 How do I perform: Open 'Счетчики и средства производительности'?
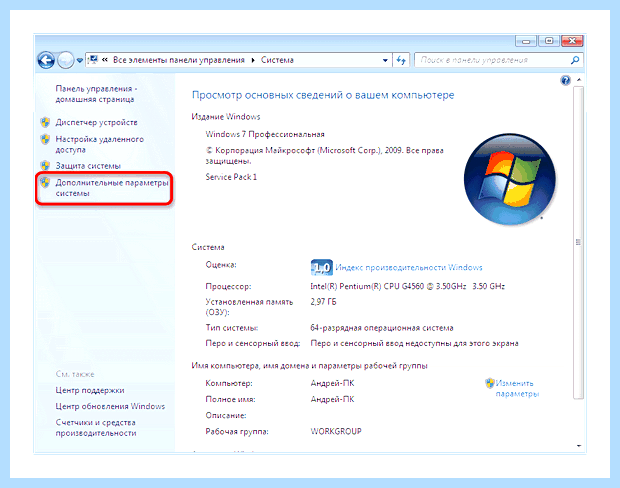[96, 428]
